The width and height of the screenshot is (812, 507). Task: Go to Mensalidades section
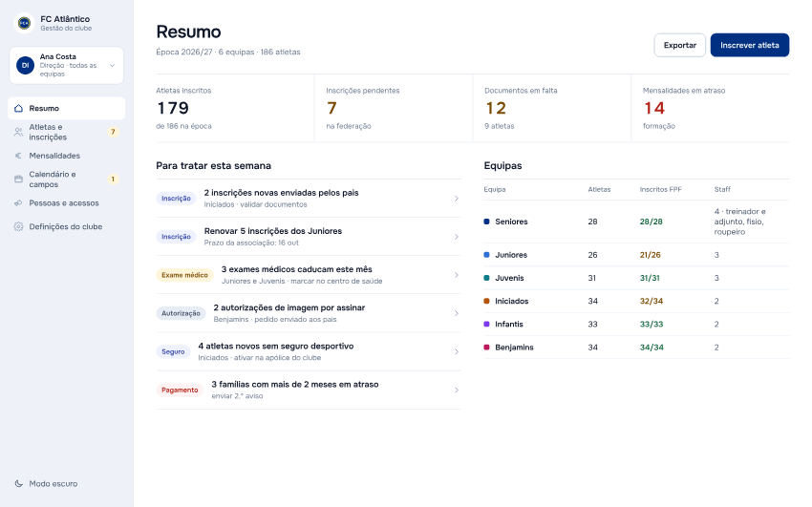click(66, 156)
